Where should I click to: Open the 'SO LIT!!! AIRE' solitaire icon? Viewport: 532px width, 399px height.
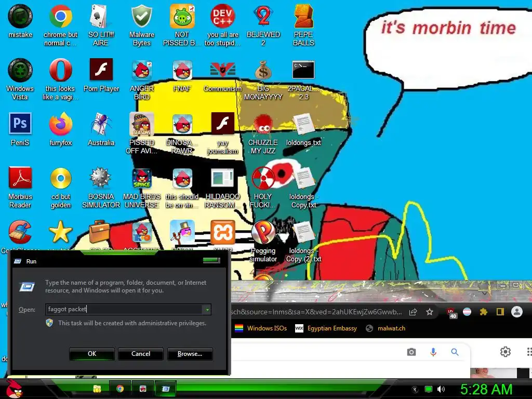coord(101,25)
